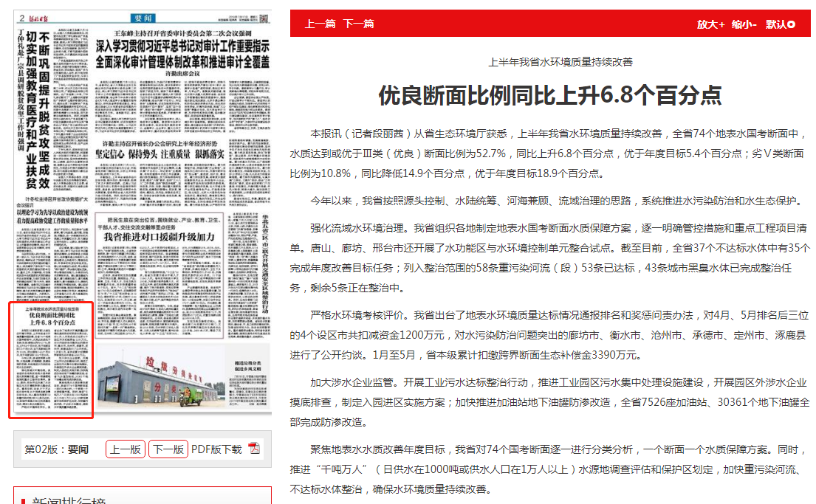This screenshot has width=816, height=504.
Task: Open the 新闻排行榜 section heading
Action: (x=69, y=500)
